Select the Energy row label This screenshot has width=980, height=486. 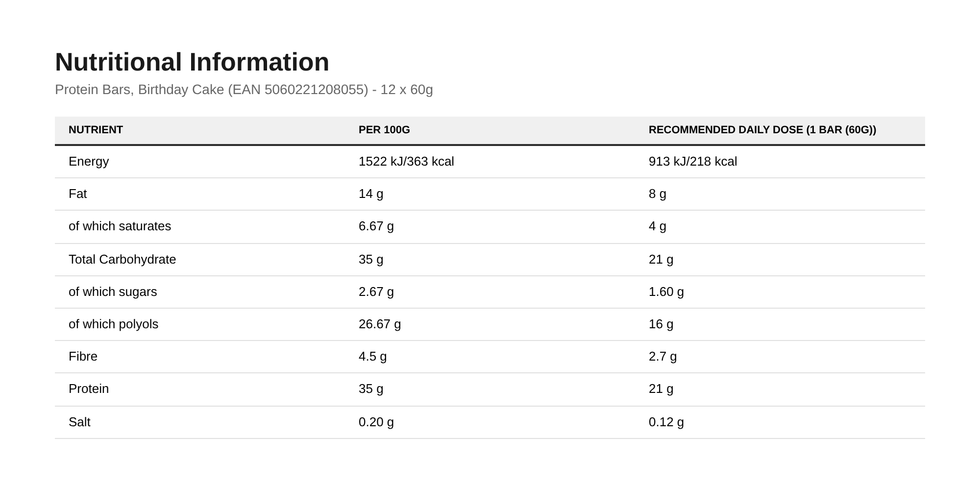[x=89, y=162]
